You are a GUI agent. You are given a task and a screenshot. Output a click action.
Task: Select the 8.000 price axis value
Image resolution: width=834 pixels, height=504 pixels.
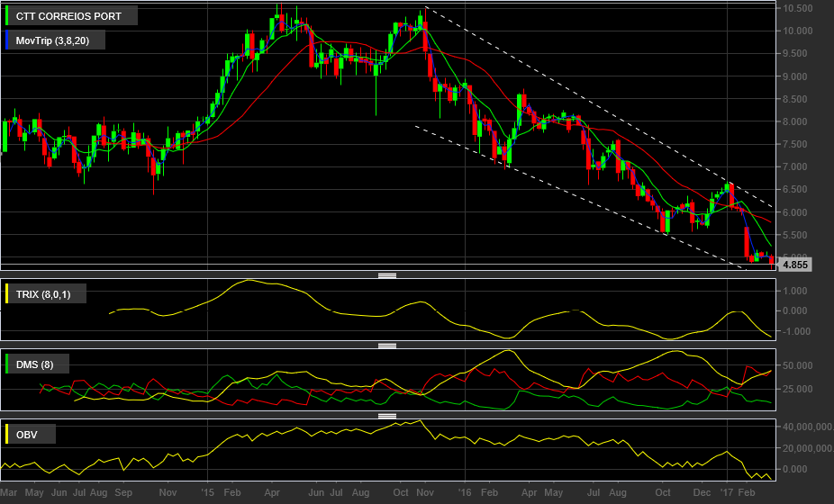[x=797, y=121]
